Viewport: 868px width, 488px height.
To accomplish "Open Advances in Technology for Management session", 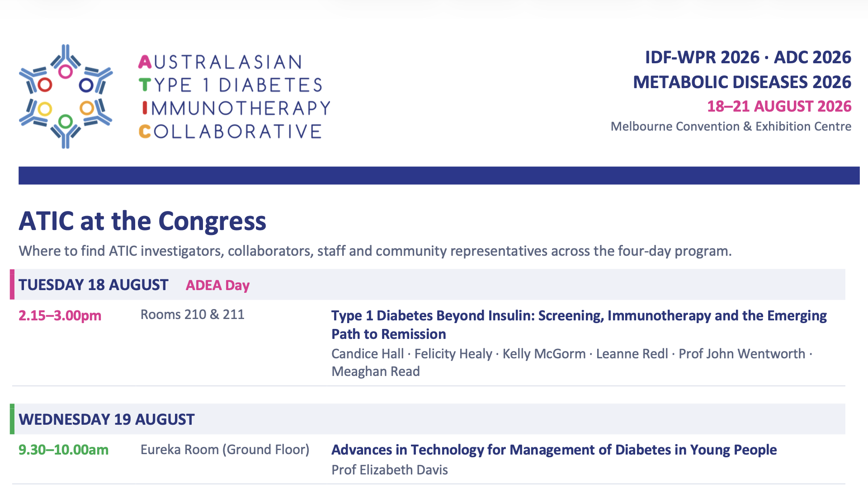I will (554, 450).
